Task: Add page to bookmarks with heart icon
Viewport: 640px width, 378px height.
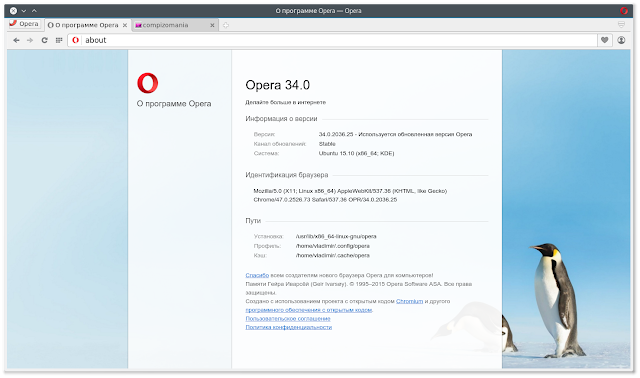Action: (x=604, y=40)
